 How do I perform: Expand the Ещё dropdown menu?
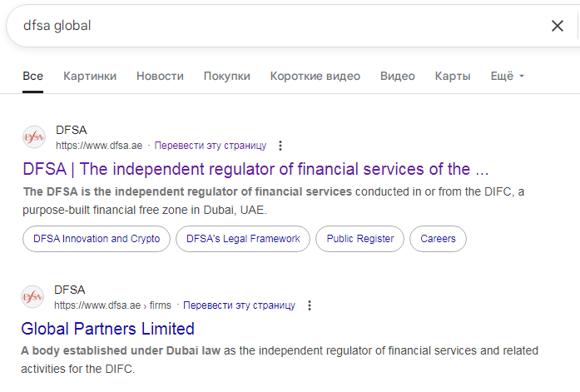pos(507,76)
